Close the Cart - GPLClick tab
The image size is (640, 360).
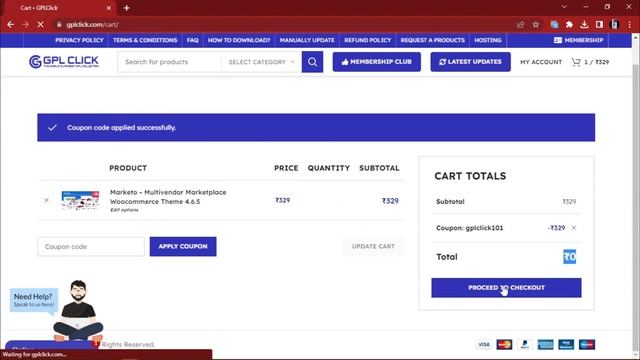pos(109,8)
